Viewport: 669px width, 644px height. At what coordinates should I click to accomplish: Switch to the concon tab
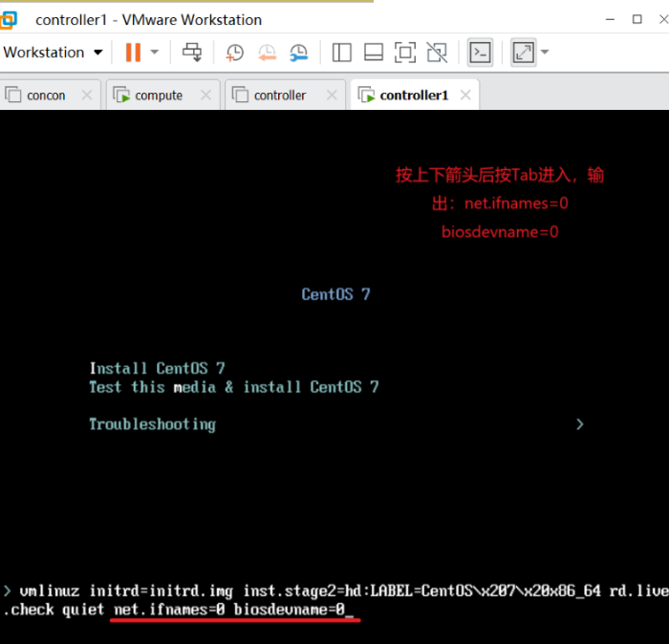point(46,96)
